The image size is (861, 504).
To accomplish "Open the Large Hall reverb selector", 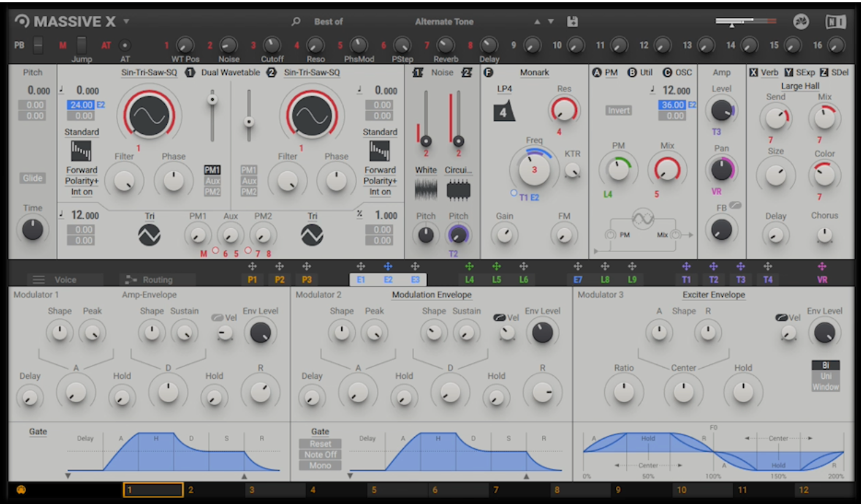I will pos(800,85).
